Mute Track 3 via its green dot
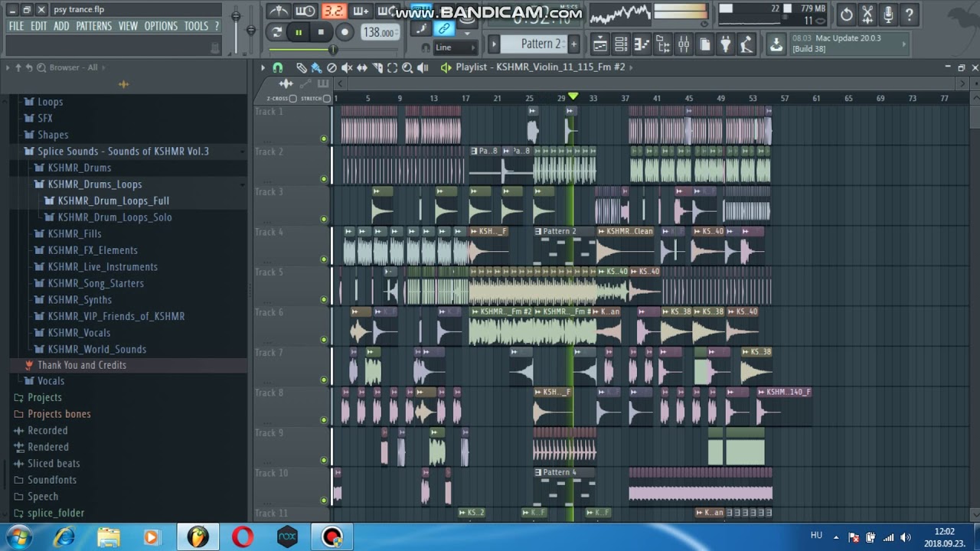Viewport: 980px width, 551px height. pyautogui.click(x=324, y=219)
